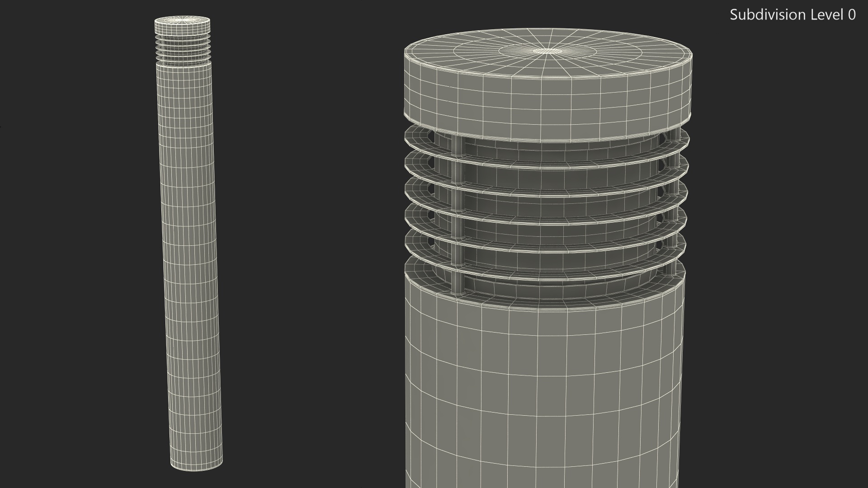
Task: Select the full bollard wireframe thumbnail view
Action: pyautogui.click(x=189, y=244)
